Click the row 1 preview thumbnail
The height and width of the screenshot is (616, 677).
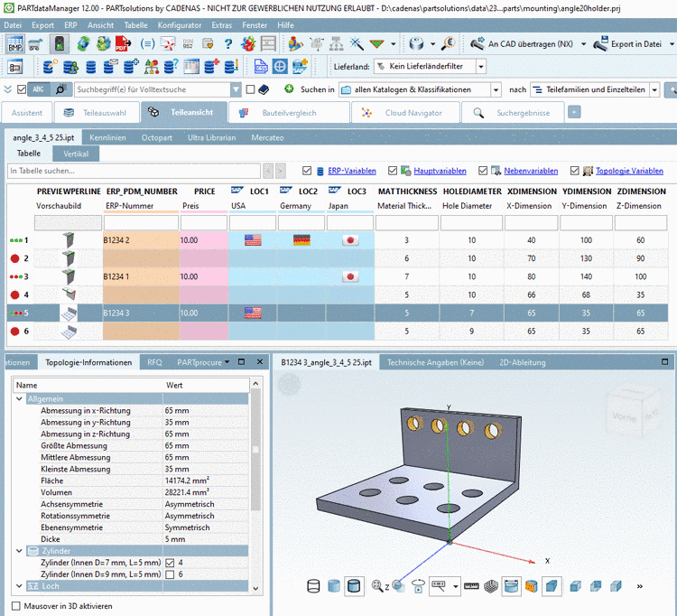(69, 240)
